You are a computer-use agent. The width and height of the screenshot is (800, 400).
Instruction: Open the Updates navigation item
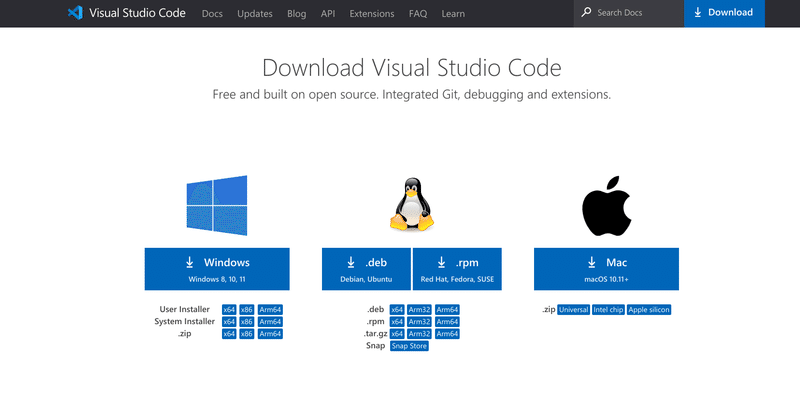pos(255,14)
